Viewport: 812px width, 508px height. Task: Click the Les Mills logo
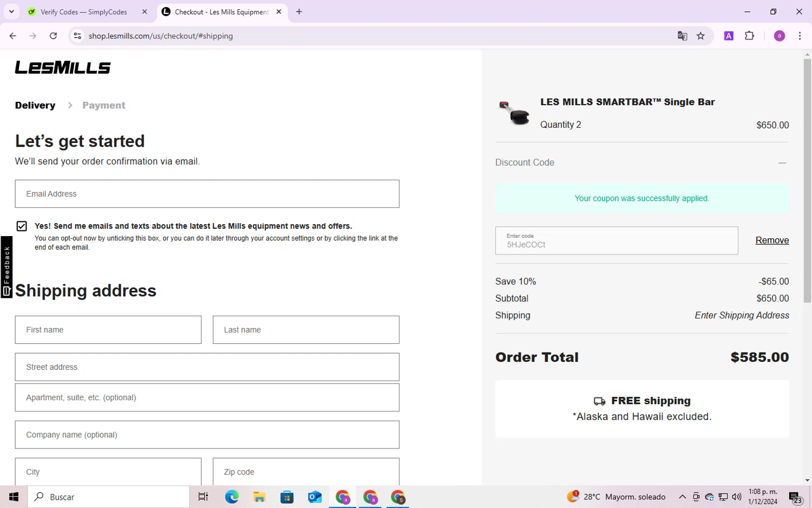[x=63, y=67]
